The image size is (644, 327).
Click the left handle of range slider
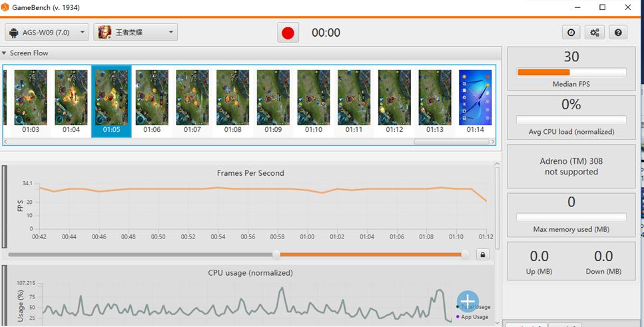[x=276, y=254]
